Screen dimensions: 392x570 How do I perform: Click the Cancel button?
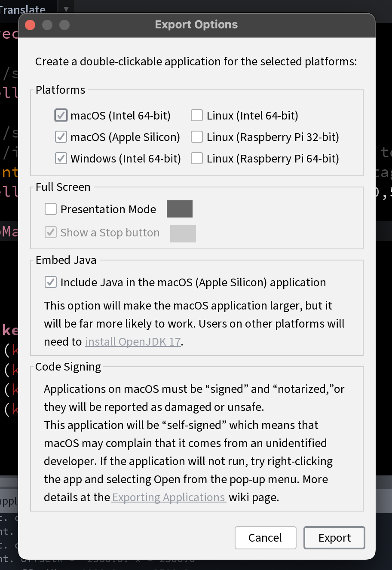(266, 538)
